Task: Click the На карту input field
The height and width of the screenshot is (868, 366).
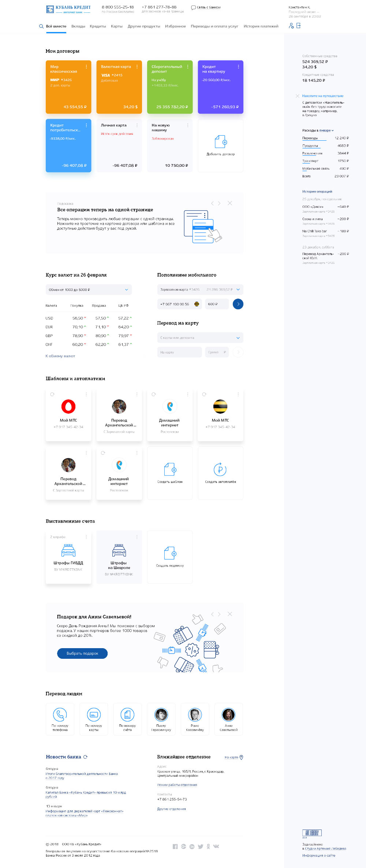Action: click(x=179, y=352)
